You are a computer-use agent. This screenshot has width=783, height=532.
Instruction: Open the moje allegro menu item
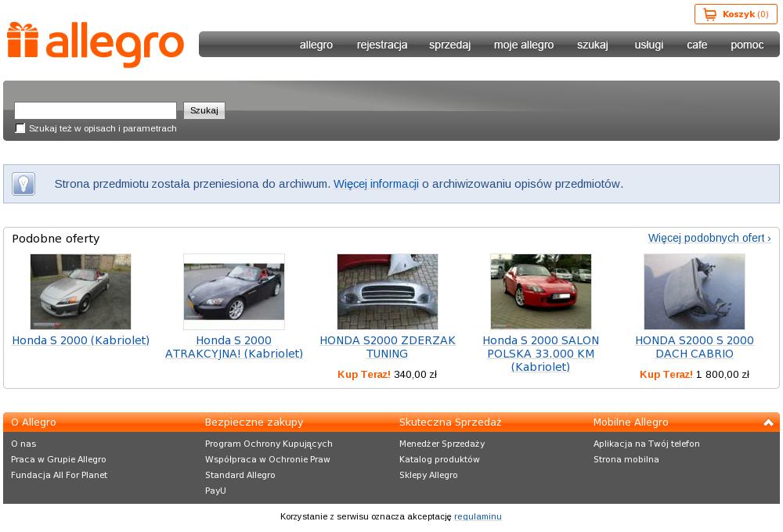coord(524,45)
